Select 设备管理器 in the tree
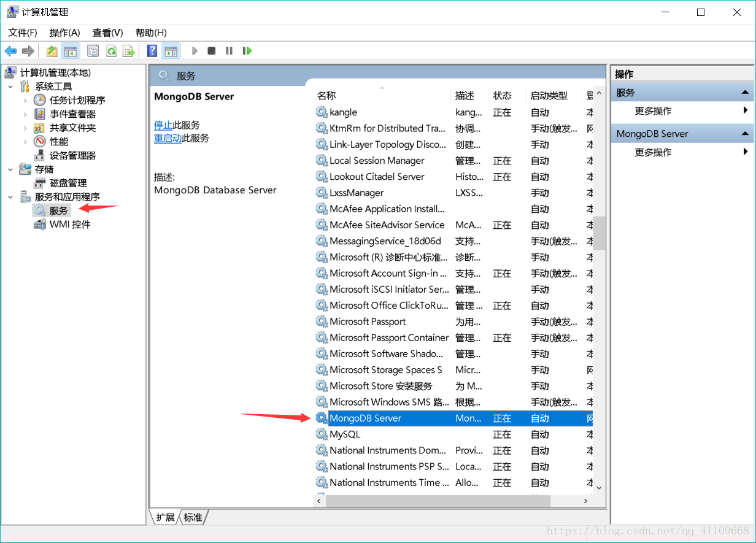 click(73, 155)
